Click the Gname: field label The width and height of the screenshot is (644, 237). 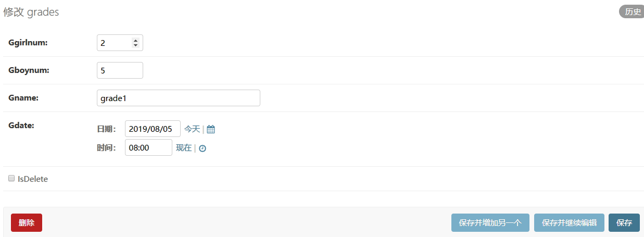click(x=23, y=97)
